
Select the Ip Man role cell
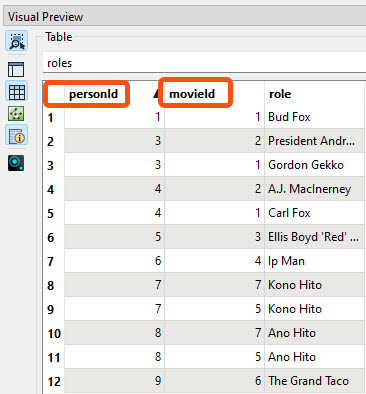314,261
